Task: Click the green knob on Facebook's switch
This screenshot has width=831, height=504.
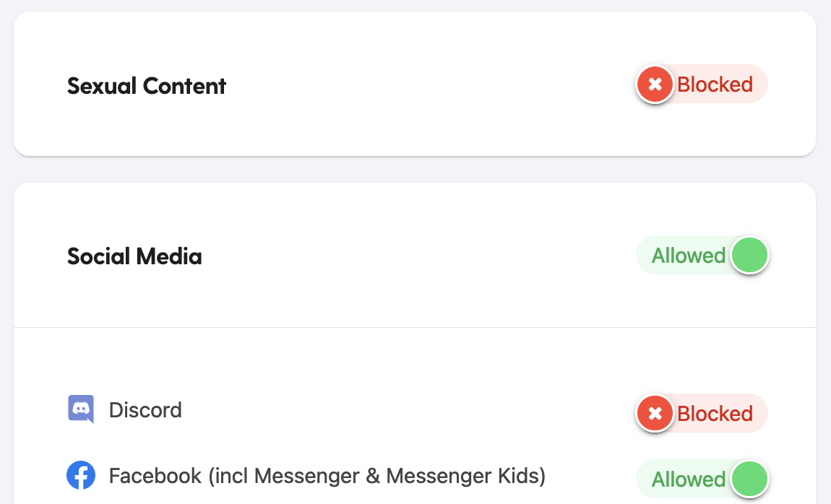Action: tap(749, 479)
